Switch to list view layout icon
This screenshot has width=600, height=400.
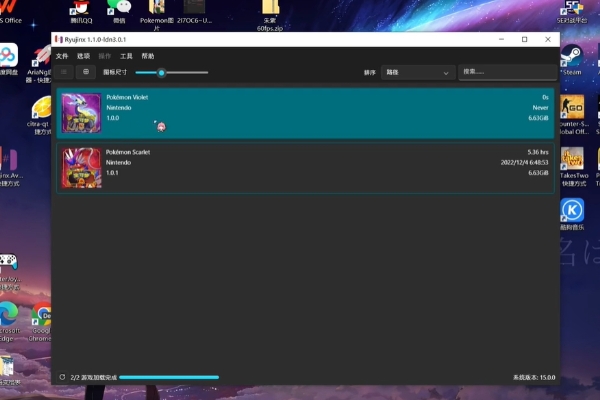pyautogui.click(x=65, y=72)
